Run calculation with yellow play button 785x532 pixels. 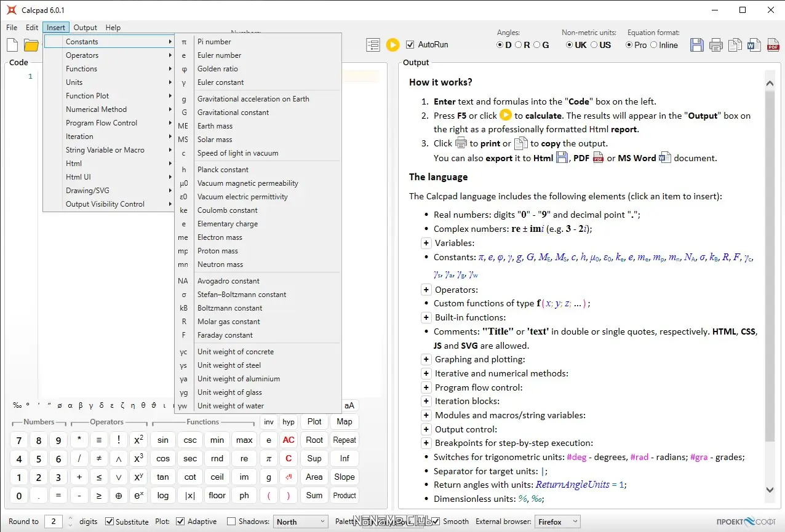tap(392, 45)
